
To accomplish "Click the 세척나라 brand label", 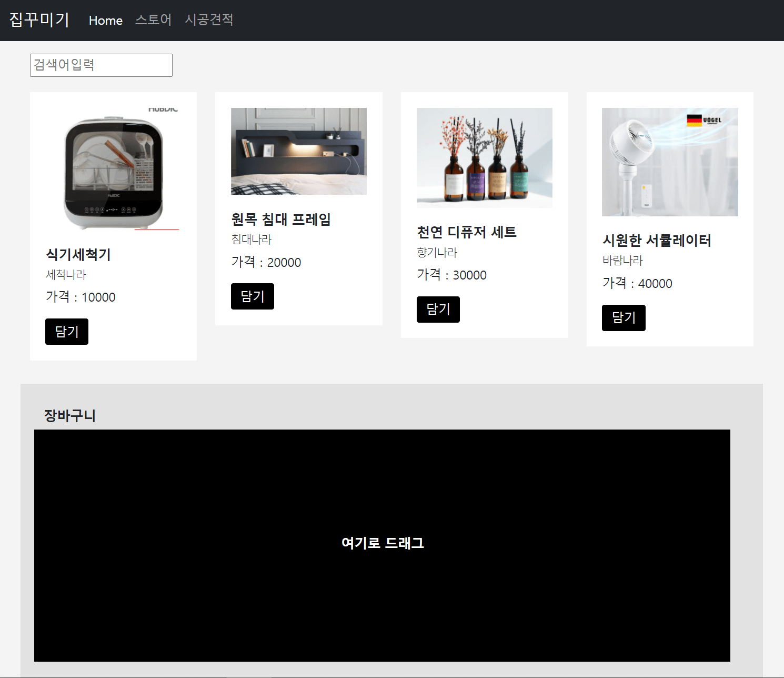I will click(66, 275).
